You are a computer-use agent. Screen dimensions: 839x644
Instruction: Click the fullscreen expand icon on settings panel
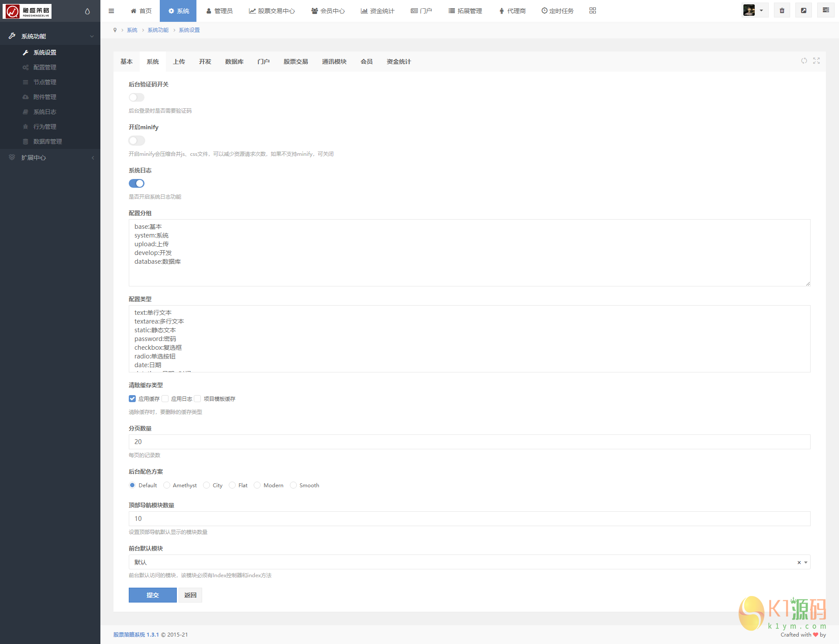(816, 61)
